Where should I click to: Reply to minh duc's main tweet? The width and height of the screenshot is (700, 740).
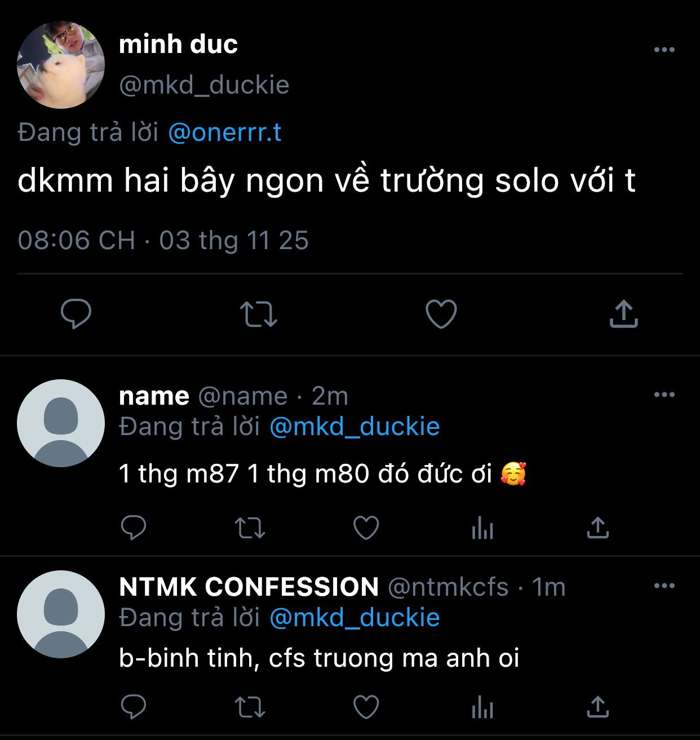click(76, 314)
